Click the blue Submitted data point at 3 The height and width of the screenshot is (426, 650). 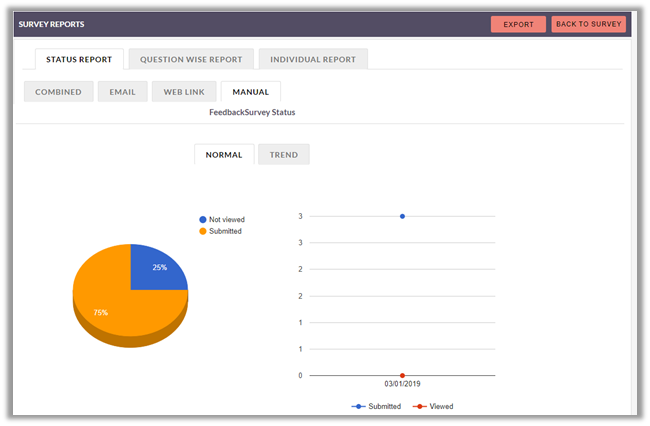click(402, 216)
